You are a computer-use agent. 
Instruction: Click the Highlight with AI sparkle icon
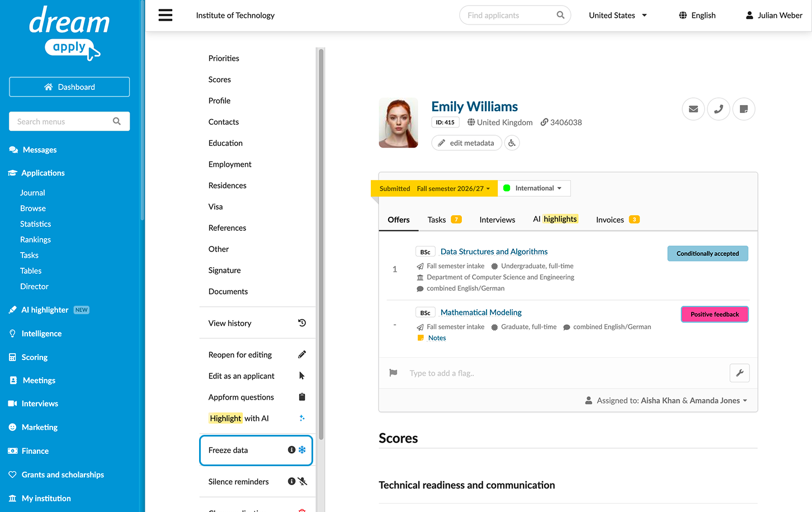[x=302, y=418]
